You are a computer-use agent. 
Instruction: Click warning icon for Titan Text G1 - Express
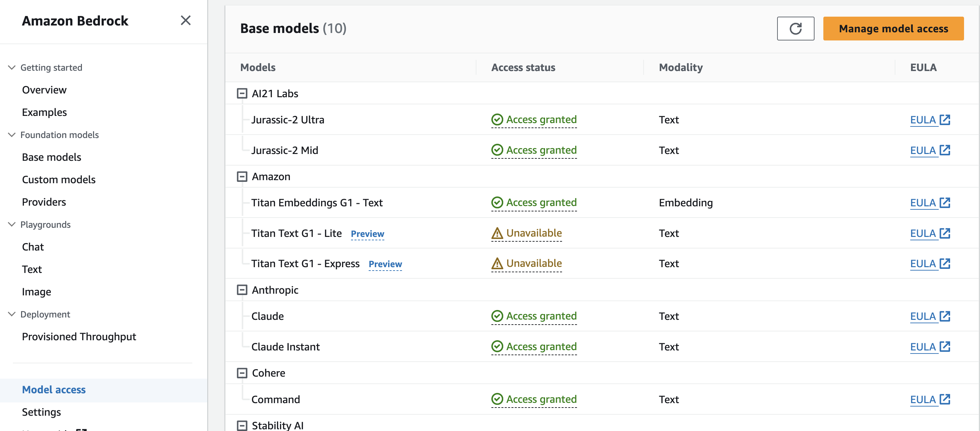point(497,263)
